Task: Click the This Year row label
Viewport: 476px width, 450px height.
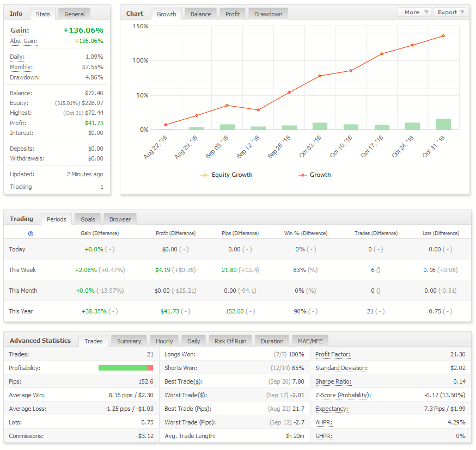Action: pyautogui.click(x=21, y=311)
